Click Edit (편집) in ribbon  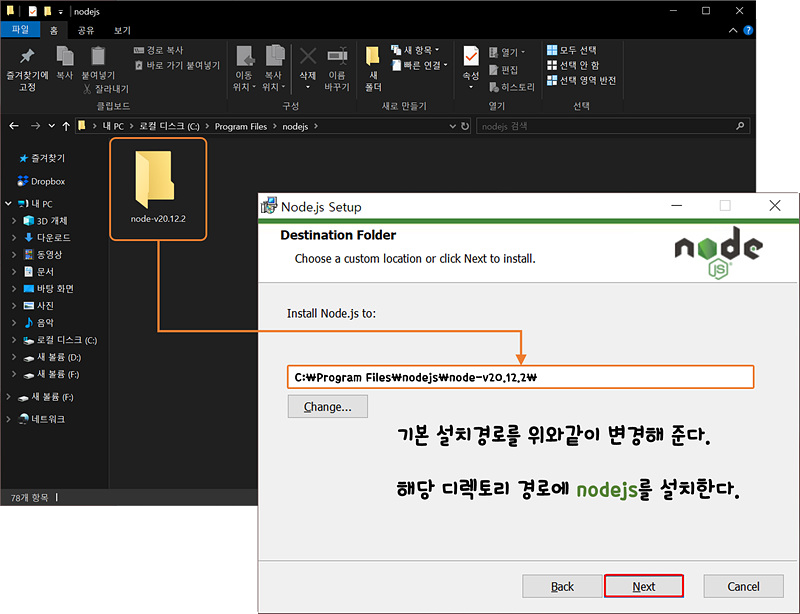pyautogui.click(x=504, y=69)
